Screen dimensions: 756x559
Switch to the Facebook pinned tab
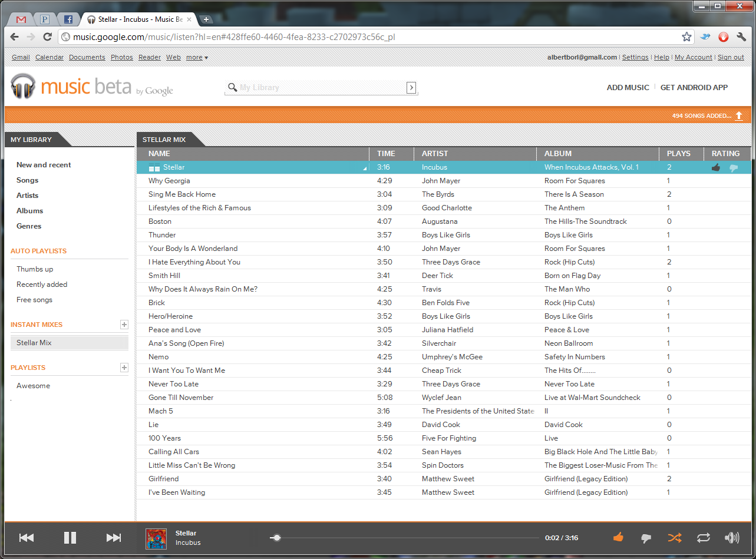(x=68, y=19)
